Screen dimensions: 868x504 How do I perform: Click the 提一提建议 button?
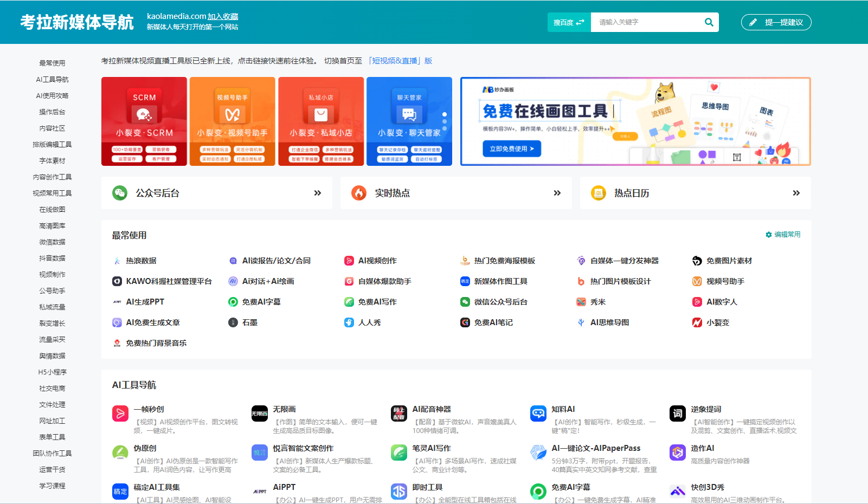776,22
